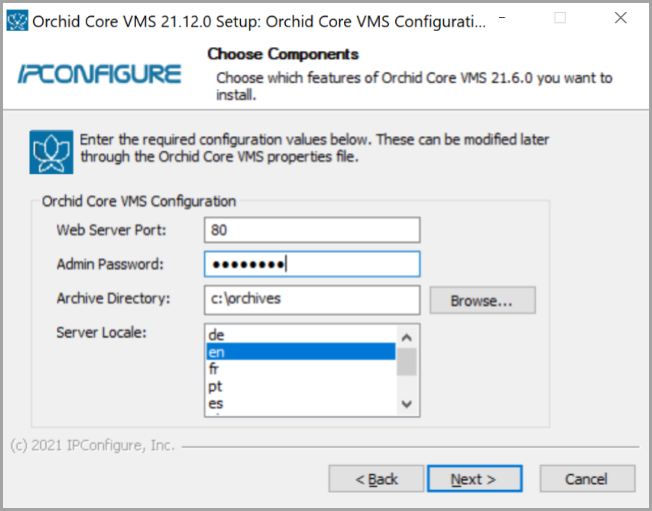Cancel the Orchid Core VMS setup
652x511 pixels.
point(586,479)
